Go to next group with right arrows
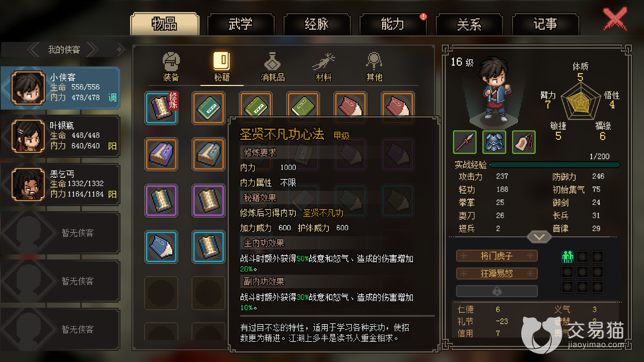The width and height of the screenshot is (644, 362). (93, 50)
